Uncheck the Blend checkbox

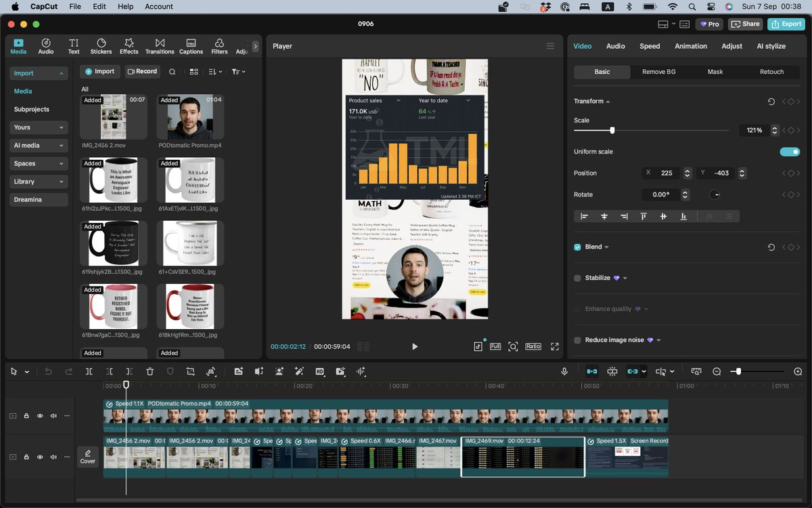coord(577,247)
